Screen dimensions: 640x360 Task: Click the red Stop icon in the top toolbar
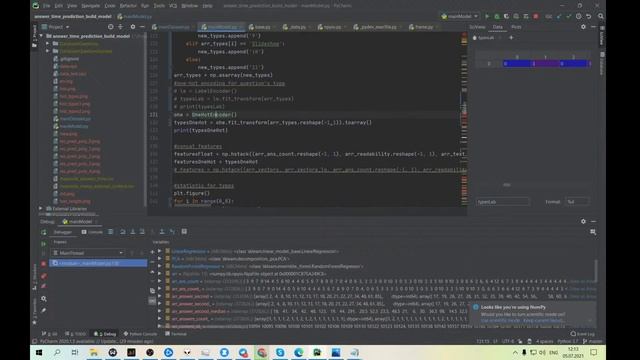coord(536,16)
